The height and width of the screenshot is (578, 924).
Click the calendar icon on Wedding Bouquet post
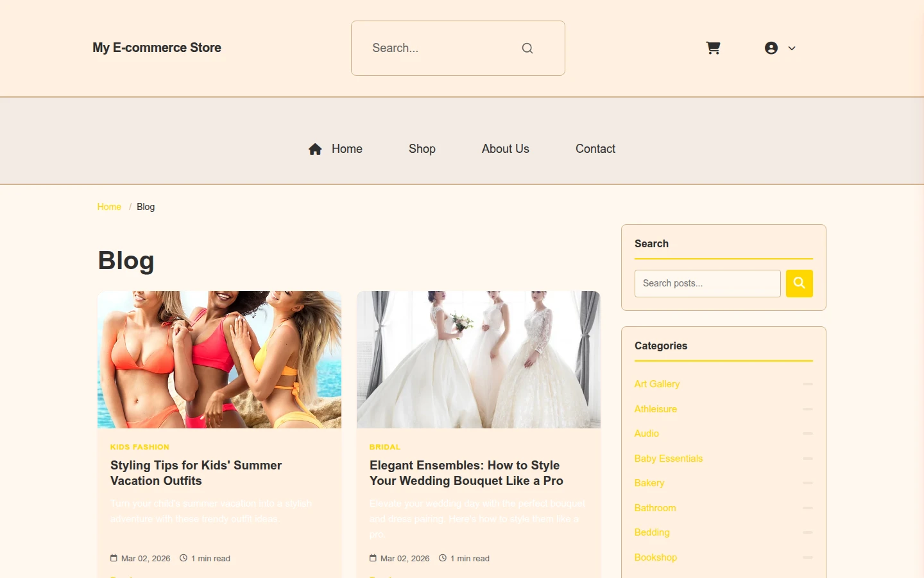[373, 558]
